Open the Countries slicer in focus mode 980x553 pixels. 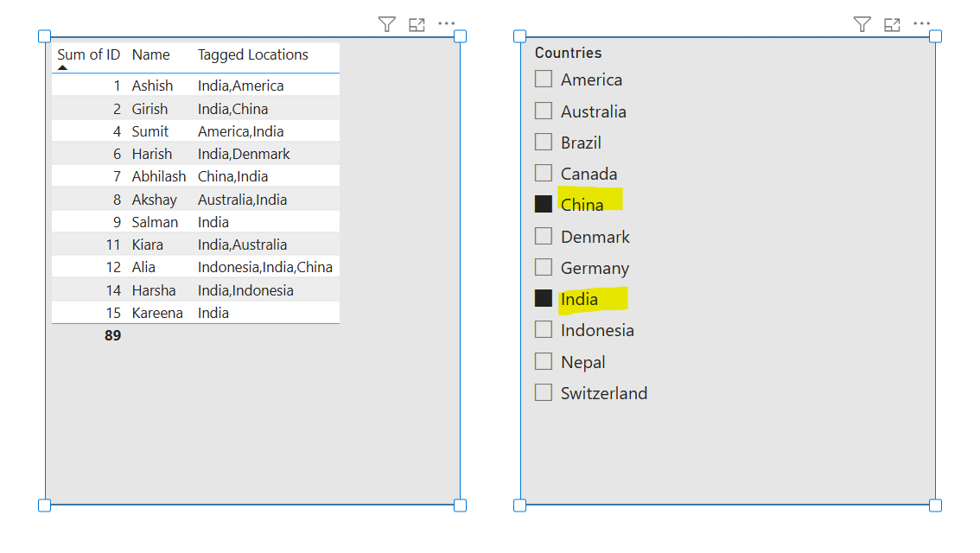click(x=892, y=24)
